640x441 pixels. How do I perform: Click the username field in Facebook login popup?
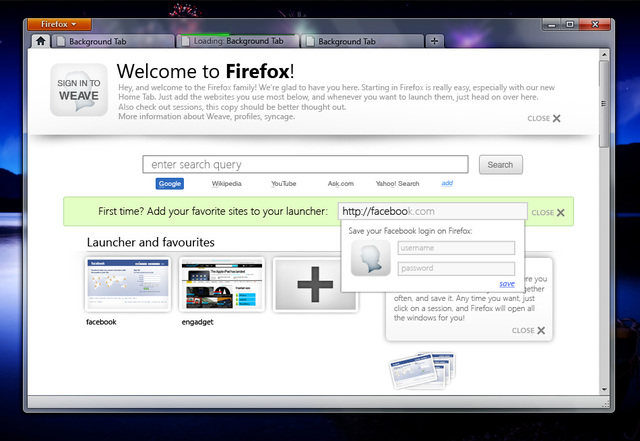coord(456,248)
